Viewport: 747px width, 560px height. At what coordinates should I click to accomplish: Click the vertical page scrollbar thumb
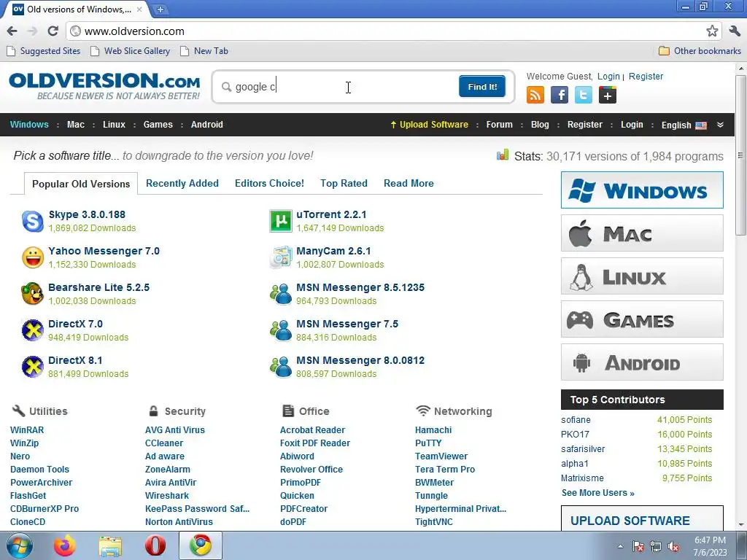coord(740,155)
